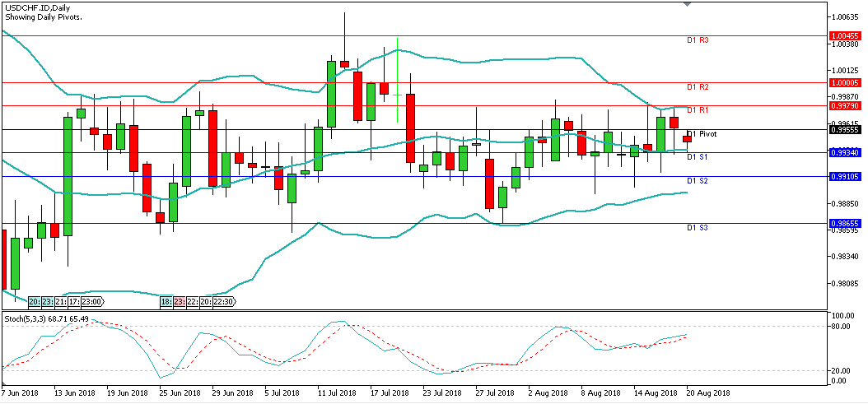Click the blue 0.98655 price tag
868x404 pixels.
click(846, 223)
